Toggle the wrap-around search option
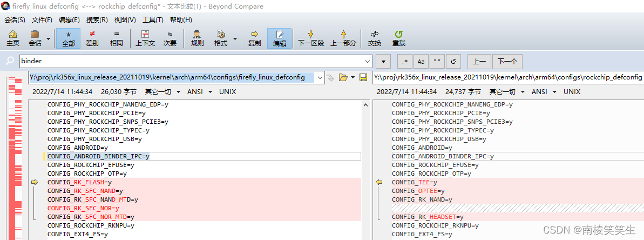Screen dimensions: 644x240 (453, 61)
